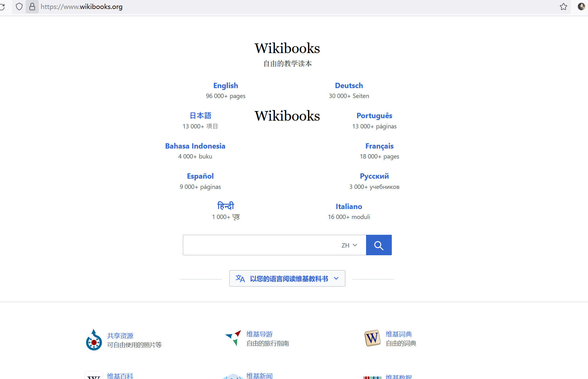Go to the 日本語 Wikibooks edition
588x379 pixels.
200,116
